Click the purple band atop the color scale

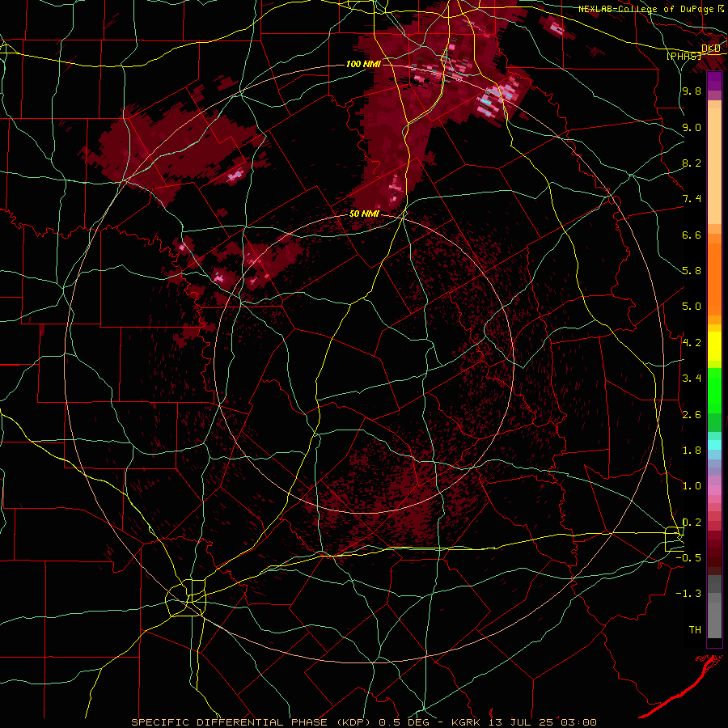pyautogui.click(x=714, y=81)
